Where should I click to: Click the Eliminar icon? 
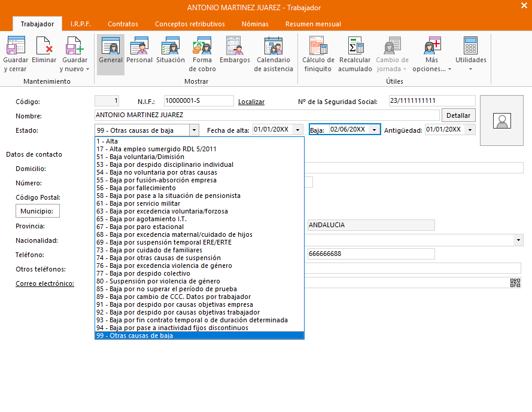44,45
